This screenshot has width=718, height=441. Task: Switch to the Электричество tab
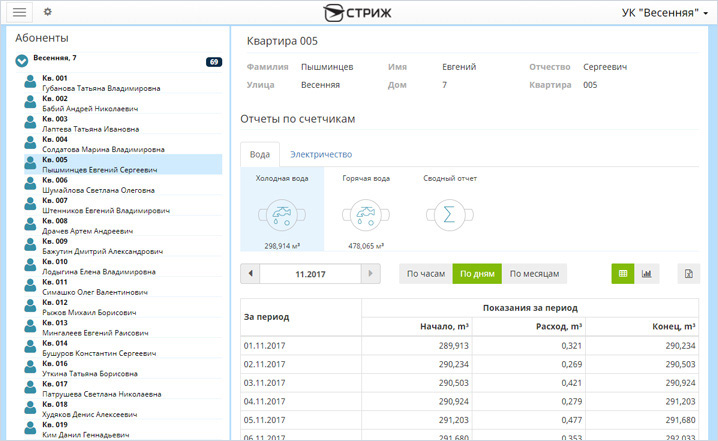(x=321, y=154)
